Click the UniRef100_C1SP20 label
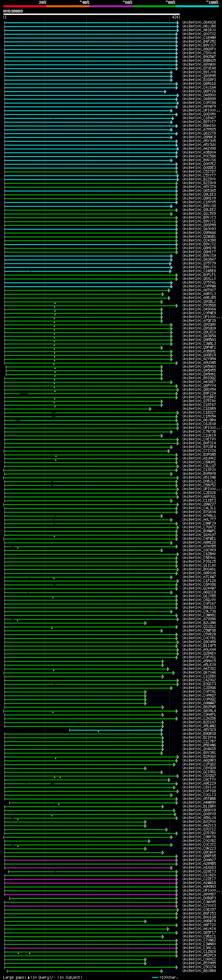 pyautogui.click(x=199, y=470)
